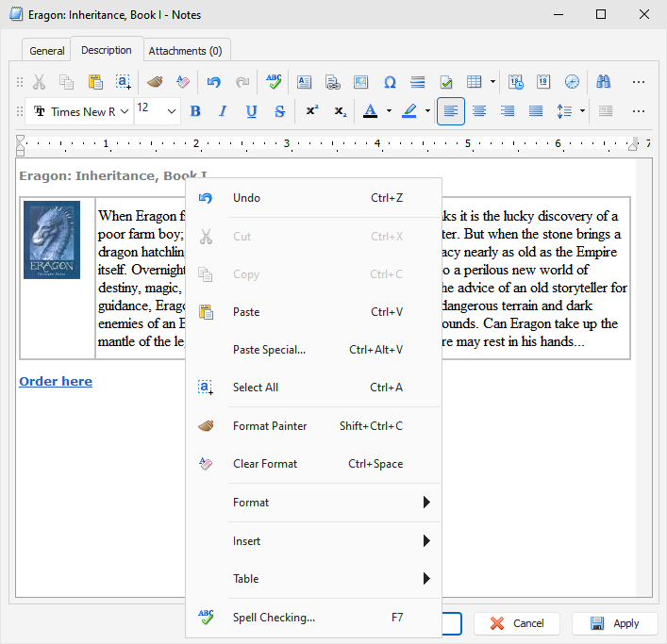The width and height of the screenshot is (667, 644).
Task: Select Align Left paragraph button
Action: pos(451,111)
